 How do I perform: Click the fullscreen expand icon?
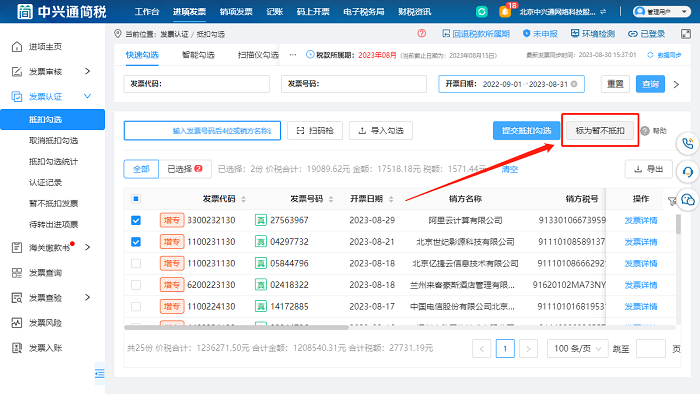coord(686,34)
